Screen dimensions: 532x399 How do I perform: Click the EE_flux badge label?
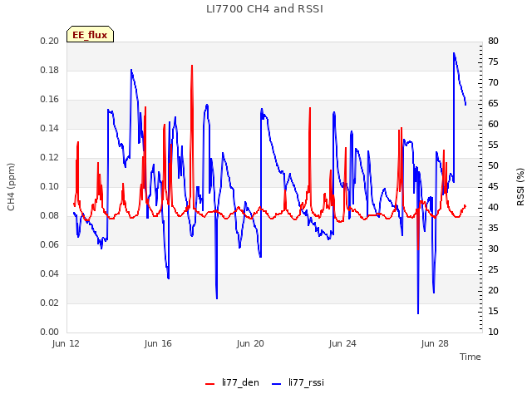[x=90, y=35]
